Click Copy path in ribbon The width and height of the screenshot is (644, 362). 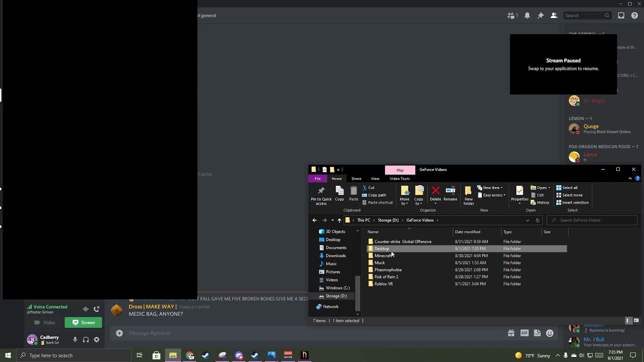point(374,195)
